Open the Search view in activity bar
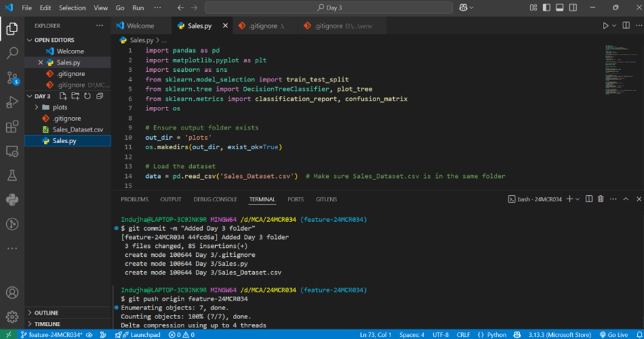 [12, 53]
